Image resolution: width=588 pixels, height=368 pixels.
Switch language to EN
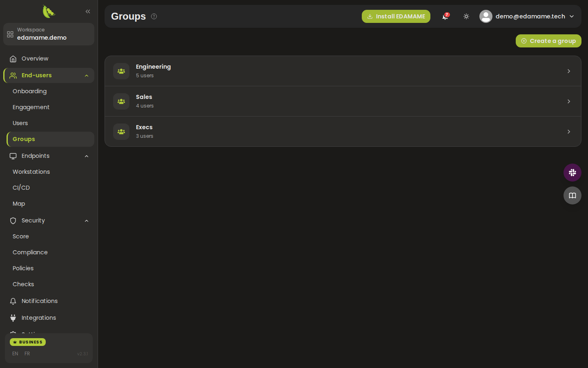(15, 354)
